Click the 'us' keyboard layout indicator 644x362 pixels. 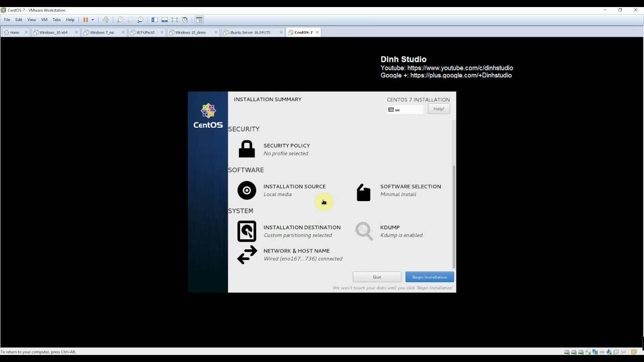pyautogui.click(x=405, y=110)
